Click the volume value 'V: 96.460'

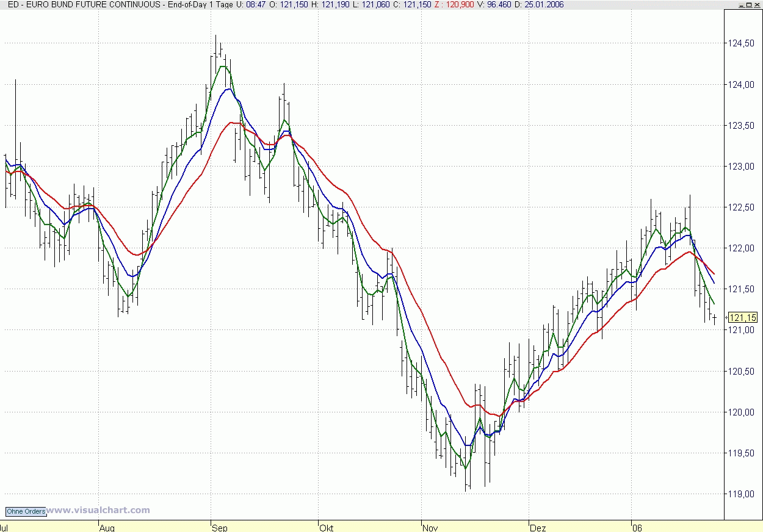495,4
